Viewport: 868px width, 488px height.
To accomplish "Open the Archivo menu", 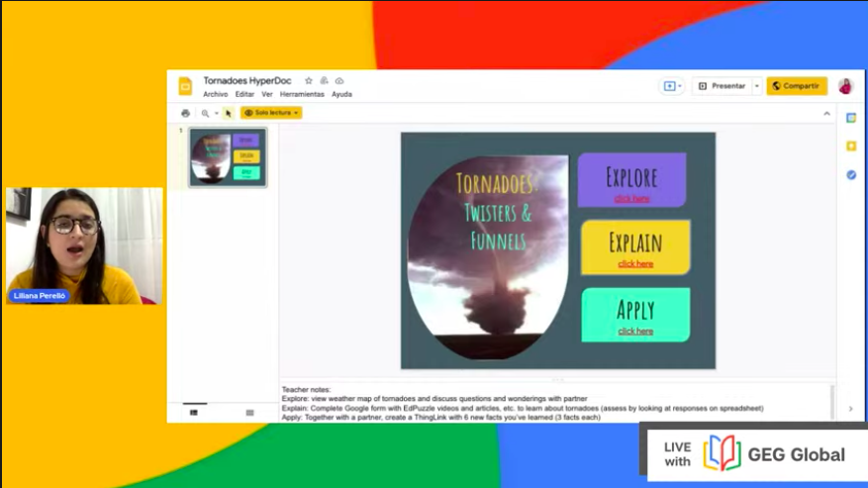I will 216,94.
